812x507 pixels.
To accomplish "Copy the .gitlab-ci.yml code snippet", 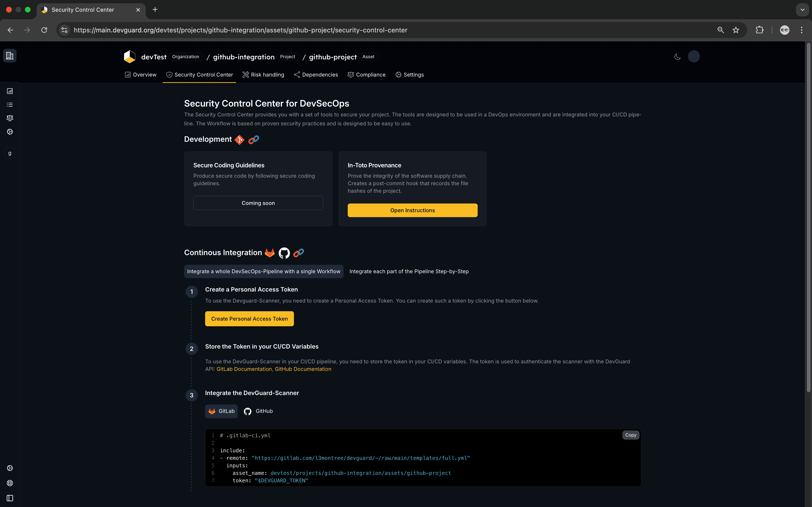I will pyautogui.click(x=630, y=435).
